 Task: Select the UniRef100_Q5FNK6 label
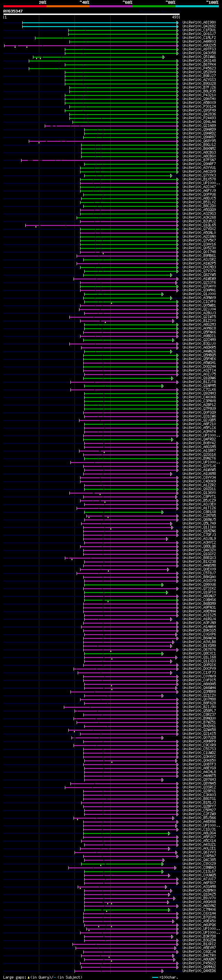pyautogui.click(x=199, y=332)
